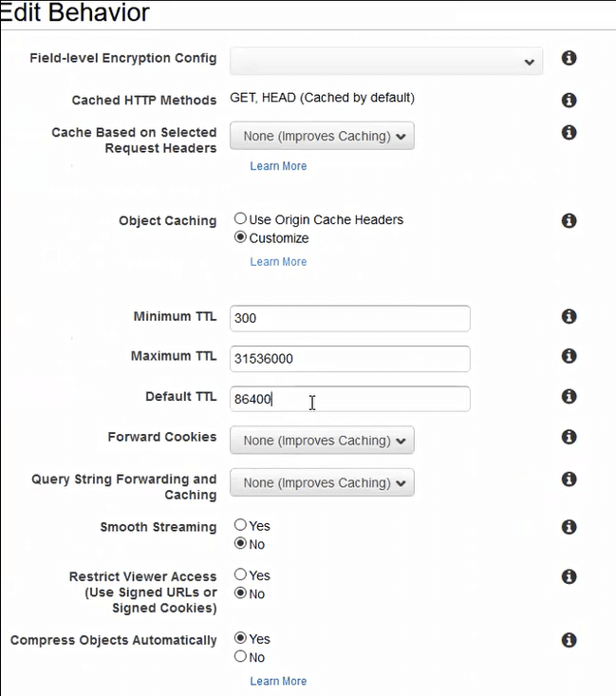Click info icon next to Maximum TTL

click(x=569, y=356)
